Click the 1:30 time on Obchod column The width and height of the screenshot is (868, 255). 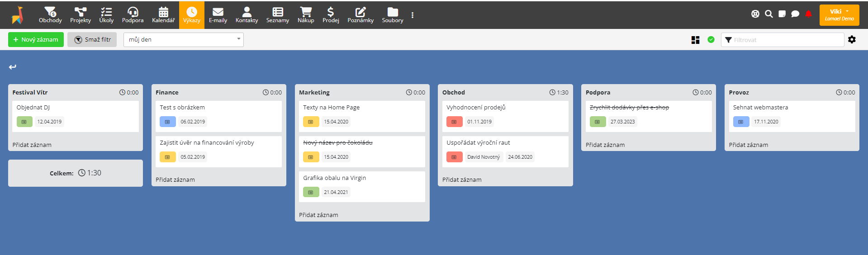click(x=559, y=92)
